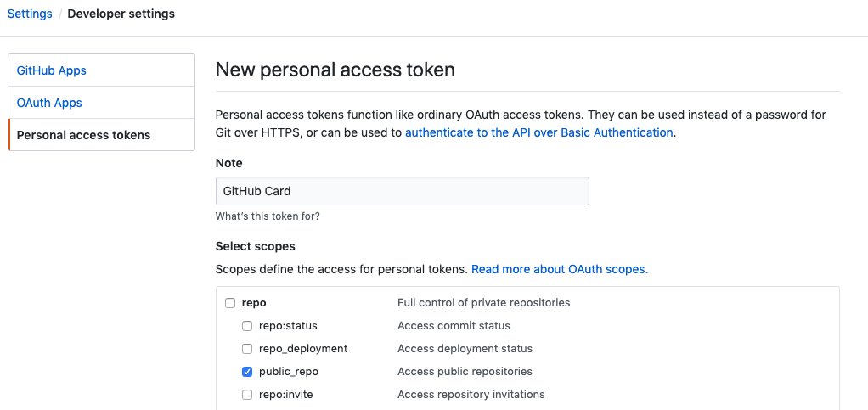Viewport: 868px width, 410px height.
Task: Click the Developer settings breadcrumb
Action: click(121, 14)
